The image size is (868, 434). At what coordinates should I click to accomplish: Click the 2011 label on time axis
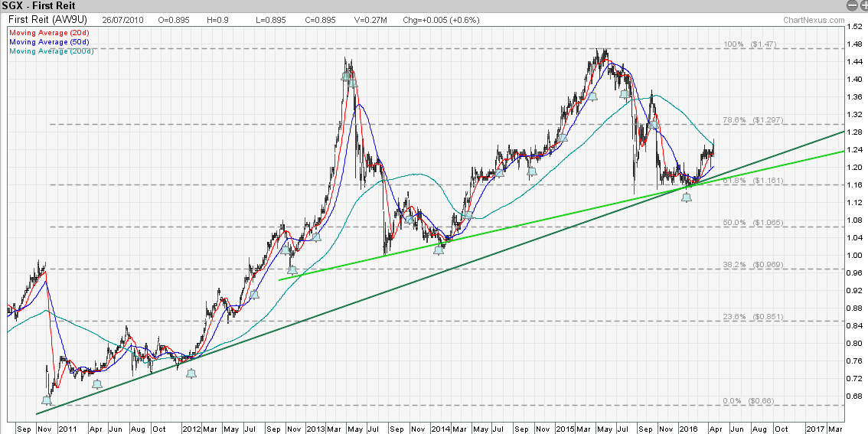[x=67, y=429]
